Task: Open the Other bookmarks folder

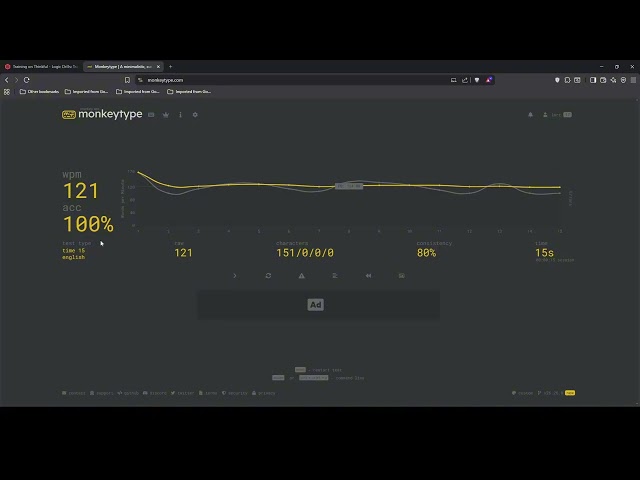Action: point(39,92)
